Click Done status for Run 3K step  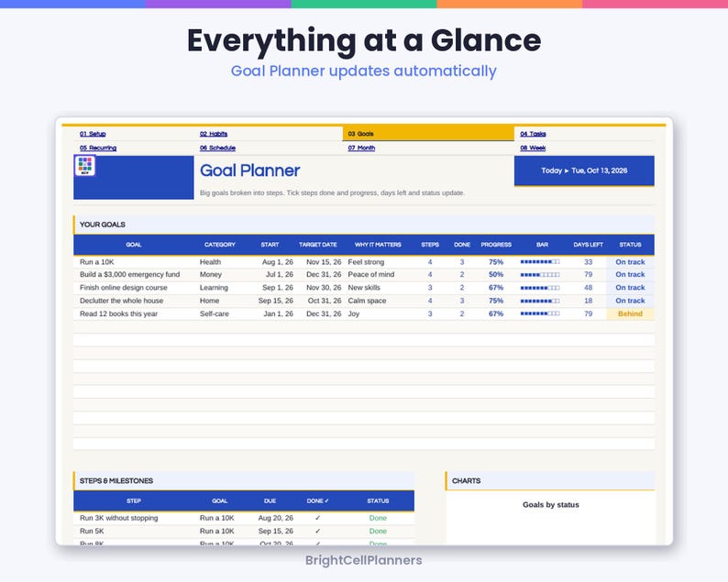pyautogui.click(x=378, y=518)
